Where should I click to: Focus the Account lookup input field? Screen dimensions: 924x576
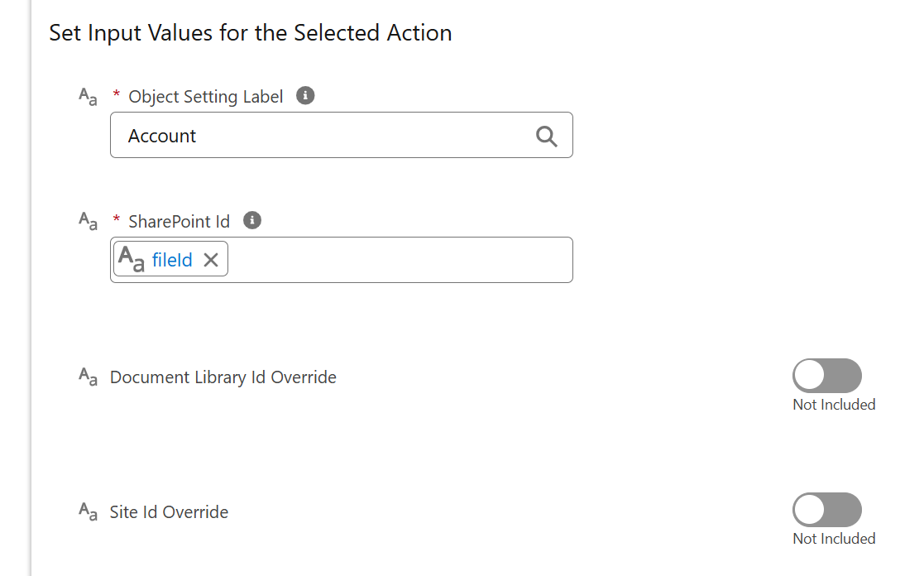[x=341, y=135]
